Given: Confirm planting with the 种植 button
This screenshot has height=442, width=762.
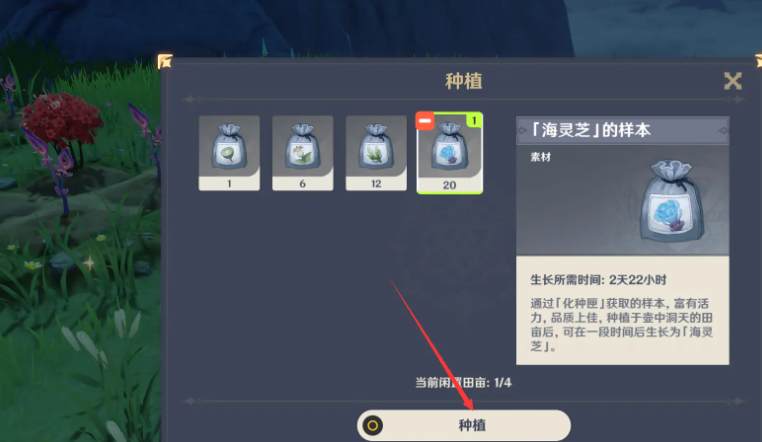Looking at the screenshot, I should pos(464,425).
